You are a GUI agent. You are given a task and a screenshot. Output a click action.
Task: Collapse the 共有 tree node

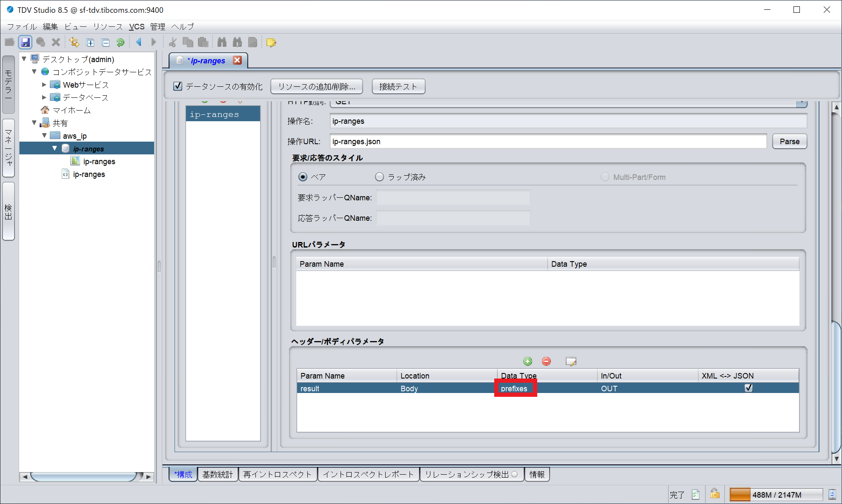[34, 122]
